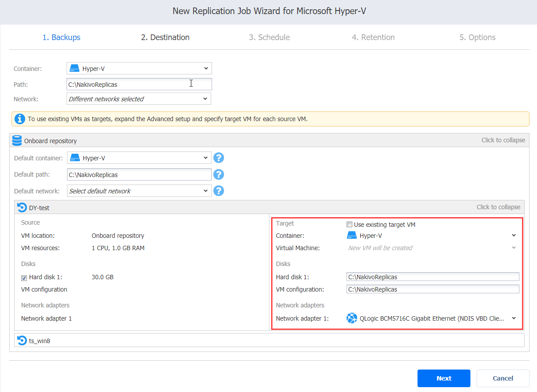
Task: Open help for Default network
Action: tap(219, 191)
